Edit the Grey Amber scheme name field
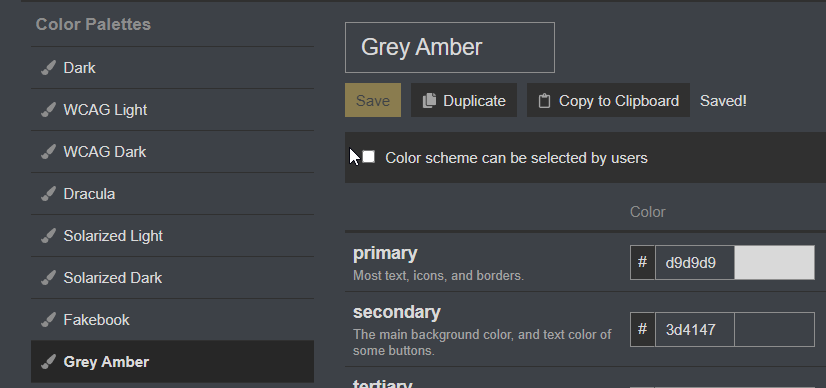This screenshot has width=826, height=388. coord(450,47)
